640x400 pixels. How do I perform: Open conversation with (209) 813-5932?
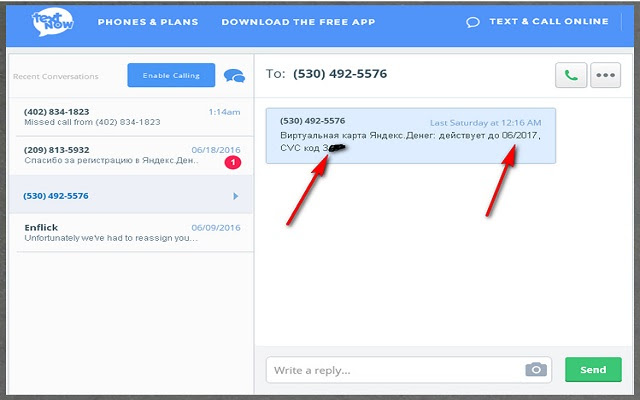131,156
